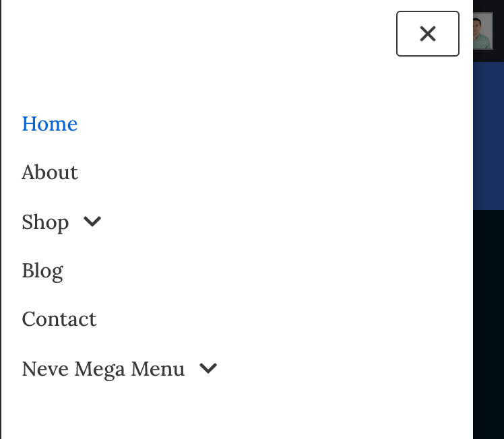
Task: Click the down arrow beside Shop
Action: pos(92,222)
